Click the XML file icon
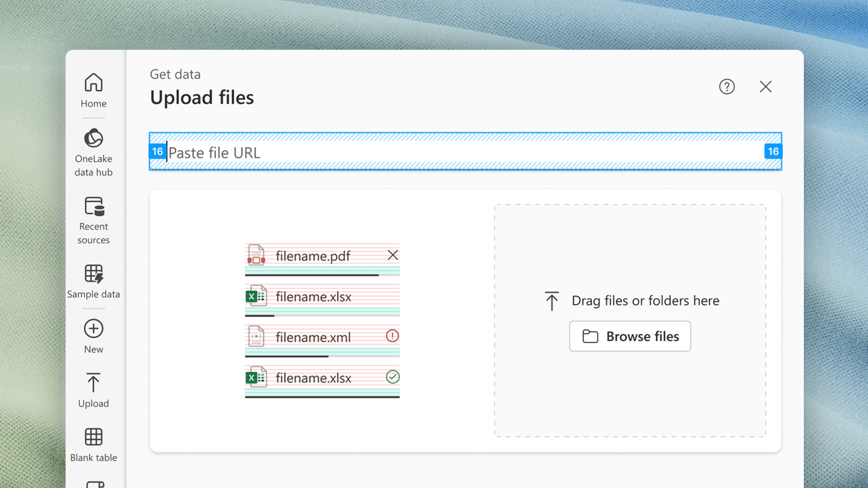 (256, 336)
